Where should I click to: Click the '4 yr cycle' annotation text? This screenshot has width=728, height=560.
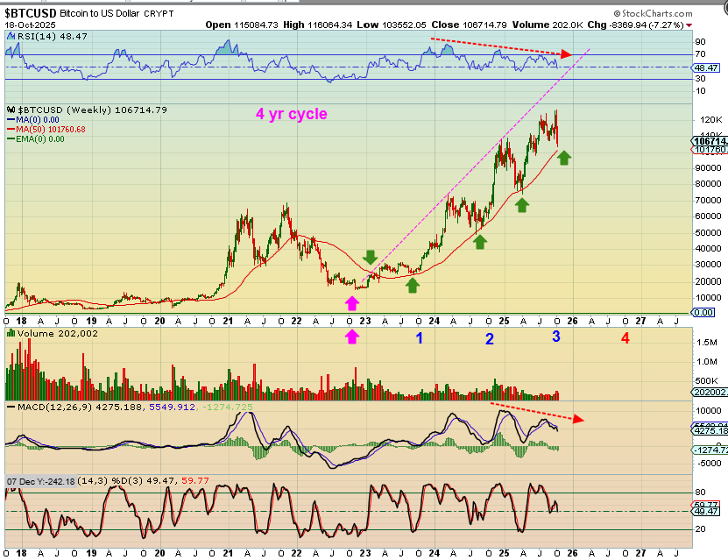point(291,114)
